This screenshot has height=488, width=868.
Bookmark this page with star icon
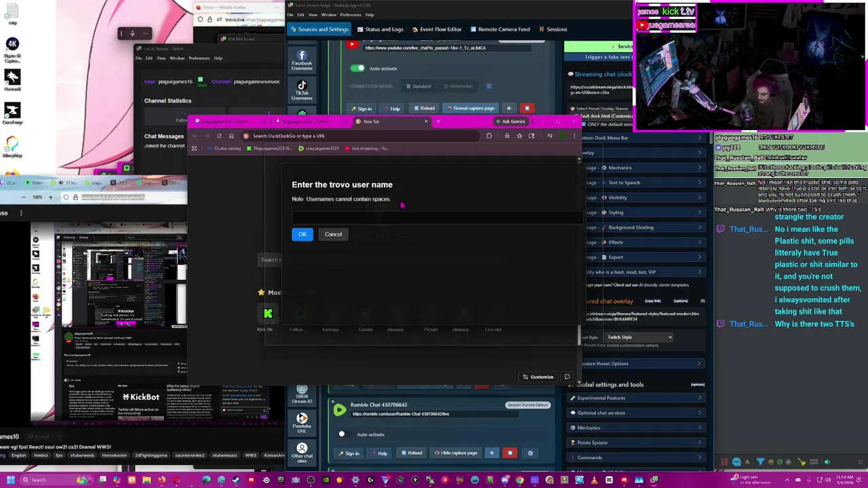pyautogui.click(x=519, y=136)
